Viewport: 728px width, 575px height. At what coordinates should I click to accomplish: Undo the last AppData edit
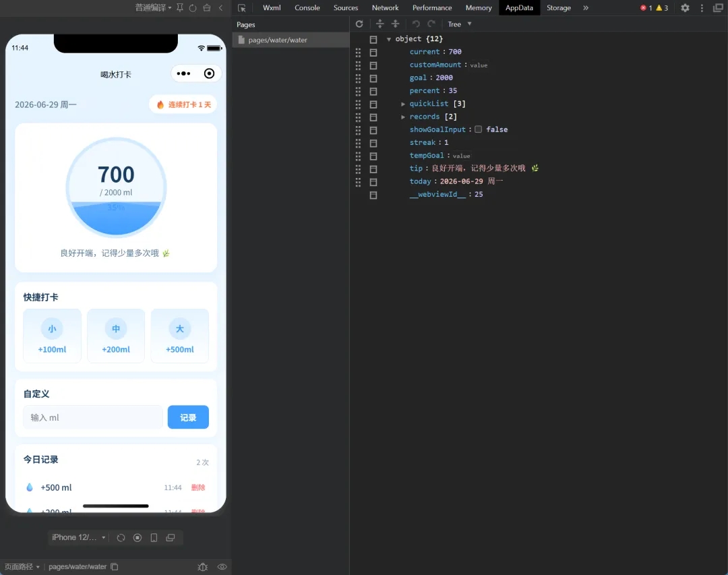pyautogui.click(x=416, y=24)
